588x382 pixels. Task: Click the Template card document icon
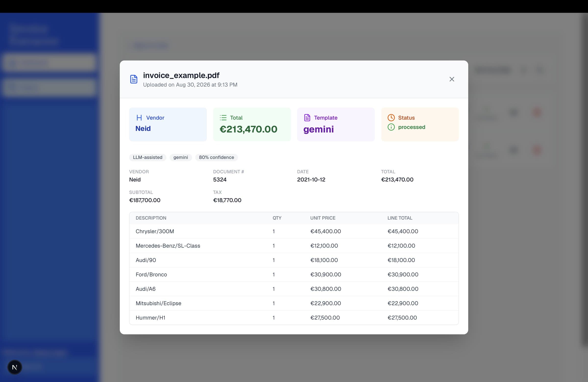[307, 118]
